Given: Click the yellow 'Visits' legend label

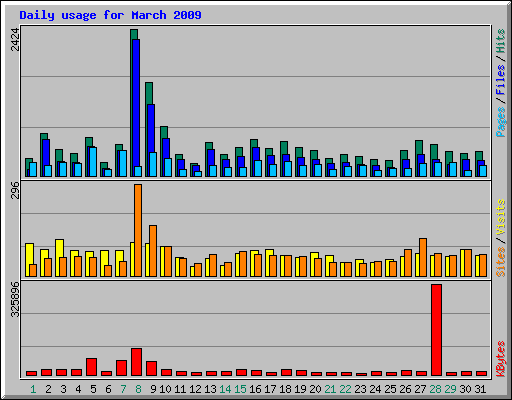Looking at the screenshot, I should click(x=501, y=217).
